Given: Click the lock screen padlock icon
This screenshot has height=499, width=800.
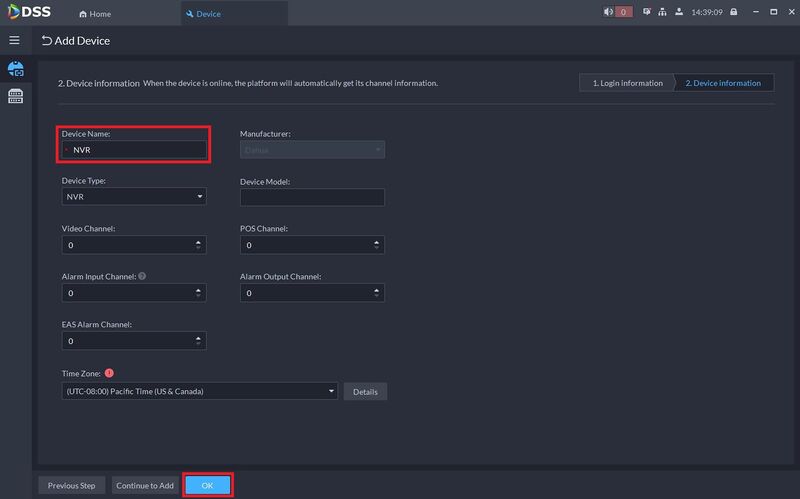Looking at the screenshot, I should [x=733, y=13].
